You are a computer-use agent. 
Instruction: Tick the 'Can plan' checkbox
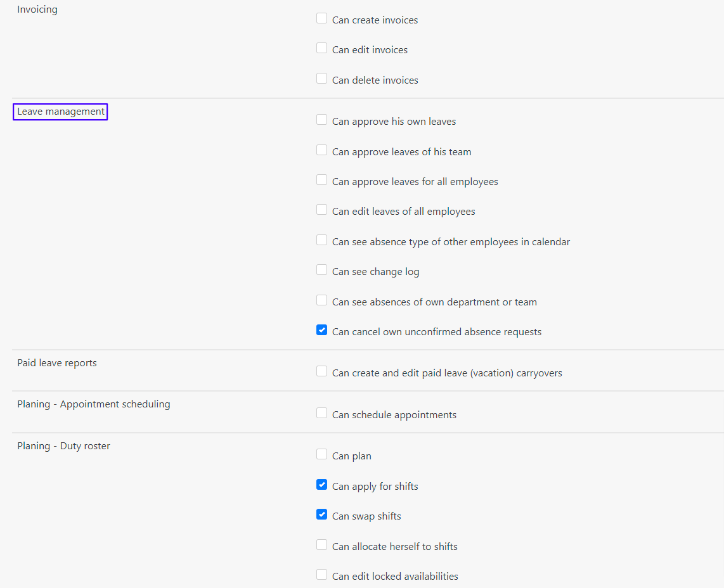[x=321, y=454]
